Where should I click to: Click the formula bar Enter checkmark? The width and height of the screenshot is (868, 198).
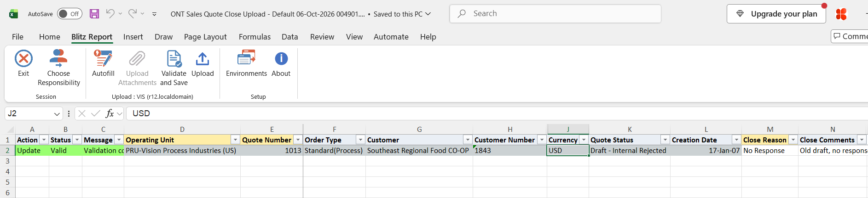pos(96,113)
